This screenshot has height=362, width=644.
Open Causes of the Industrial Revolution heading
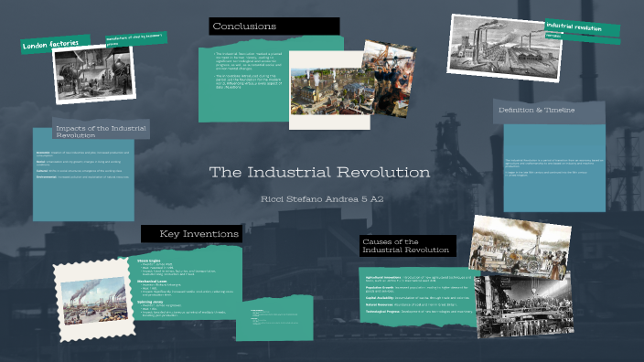point(407,246)
